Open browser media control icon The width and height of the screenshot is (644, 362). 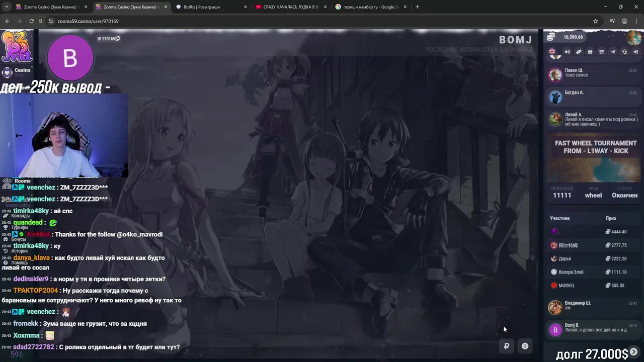[612, 21]
